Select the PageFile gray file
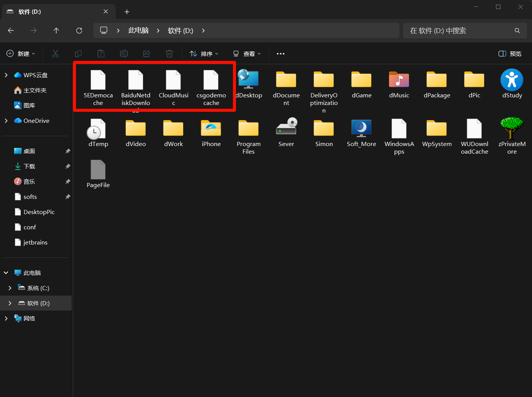This screenshot has height=397, width=532. (98, 174)
